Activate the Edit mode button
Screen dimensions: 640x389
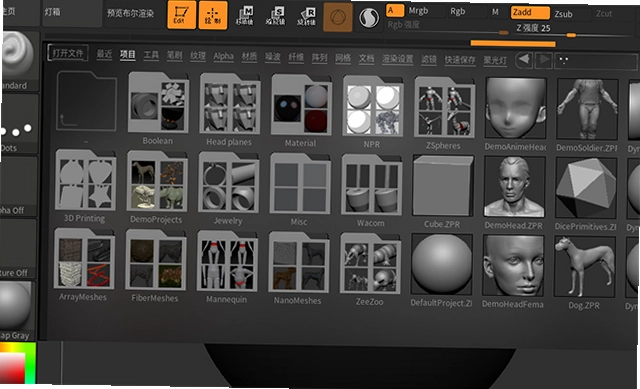click(x=181, y=15)
